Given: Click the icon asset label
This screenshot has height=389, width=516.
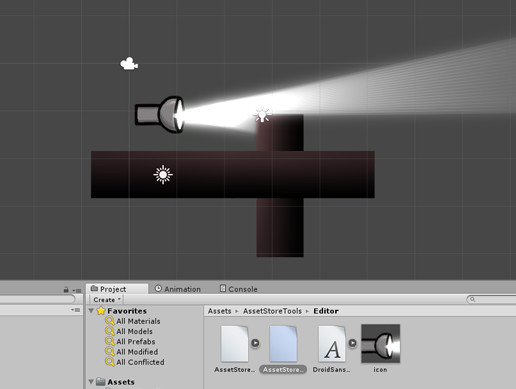Looking at the screenshot, I should [x=380, y=370].
